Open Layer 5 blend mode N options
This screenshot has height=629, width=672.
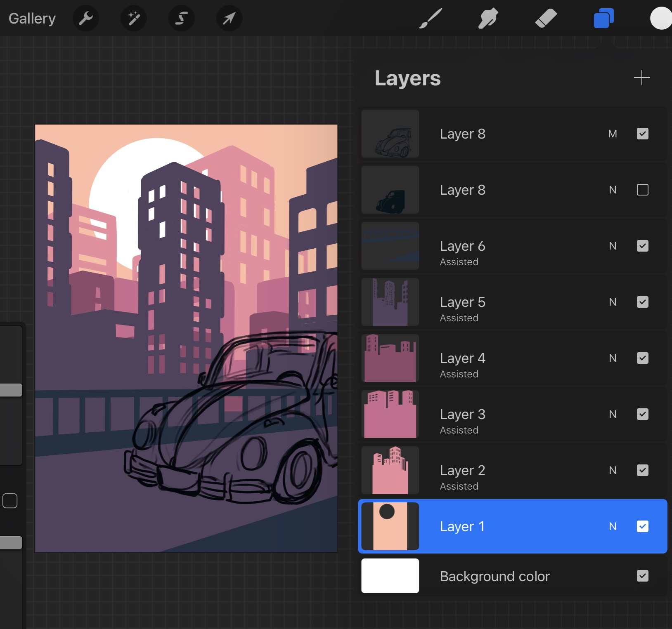613,302
